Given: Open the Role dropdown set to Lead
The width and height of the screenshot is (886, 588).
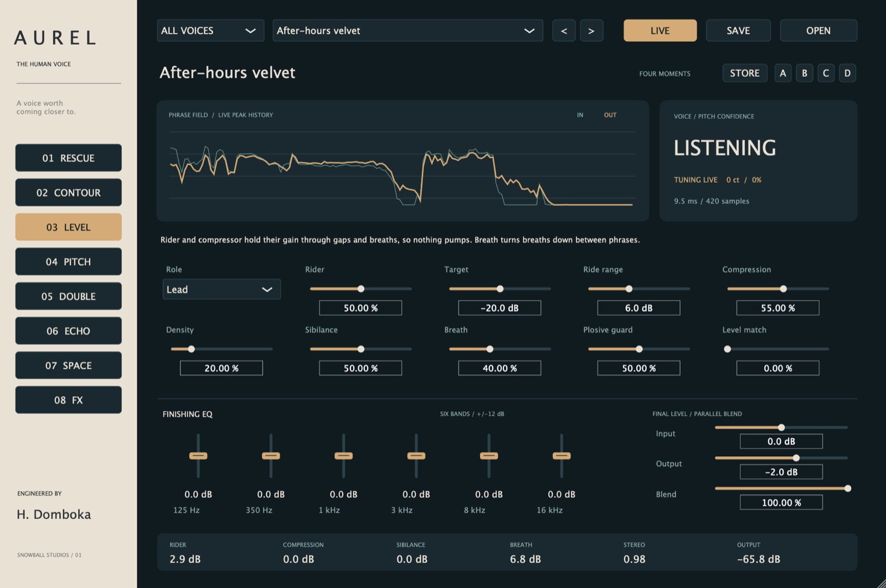Looking at the screenshot, I should pos(221,289).
